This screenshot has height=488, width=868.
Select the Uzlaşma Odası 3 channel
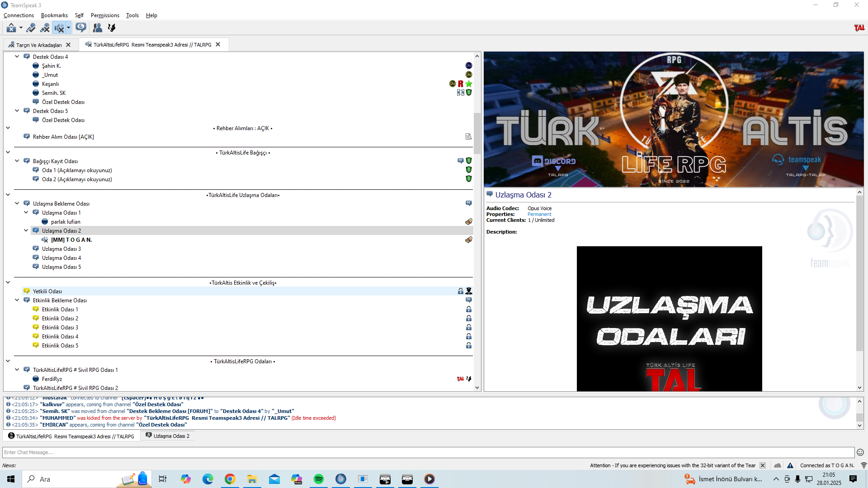pos(61,249)
